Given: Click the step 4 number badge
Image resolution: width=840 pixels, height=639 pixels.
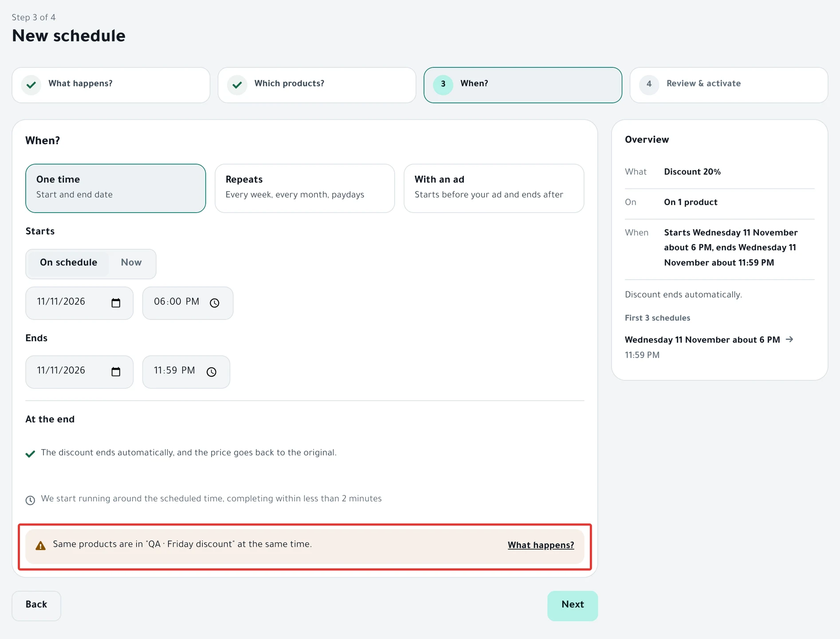Looking at the screenshot, I should tap(649, 85).
